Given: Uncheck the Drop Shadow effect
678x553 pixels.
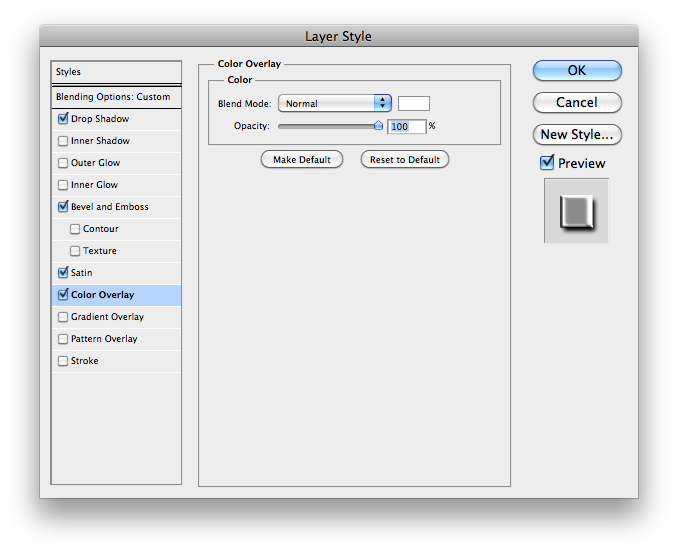Looking at the screenshot, I should tap(64, 119).
